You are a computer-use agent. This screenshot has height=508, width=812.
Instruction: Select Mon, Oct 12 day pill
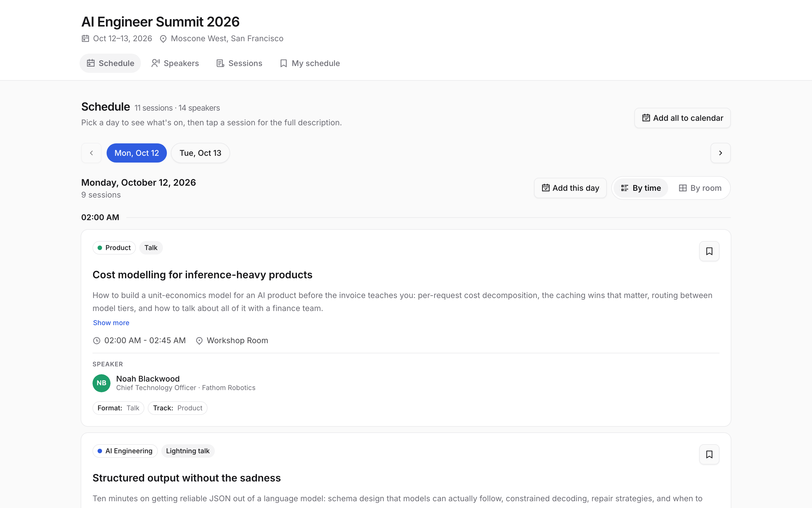click(136, 153)
